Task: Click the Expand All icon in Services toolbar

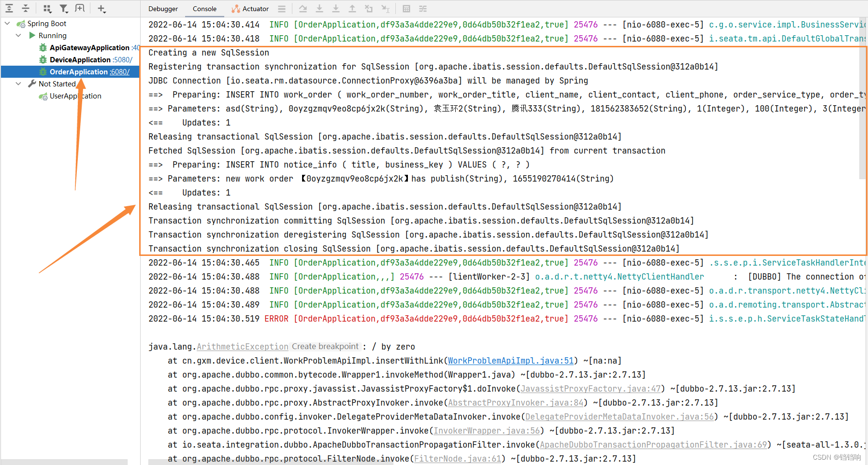Action: pos(9,8)
